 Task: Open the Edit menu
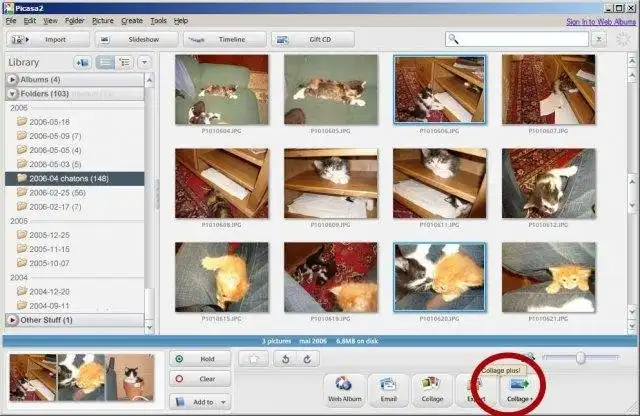click(x=30, y=21)
